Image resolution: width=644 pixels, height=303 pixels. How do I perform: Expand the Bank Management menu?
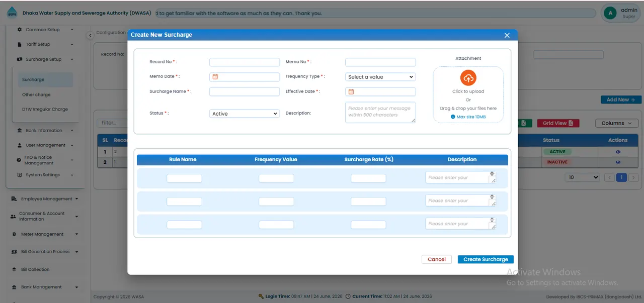pos(76,287)
